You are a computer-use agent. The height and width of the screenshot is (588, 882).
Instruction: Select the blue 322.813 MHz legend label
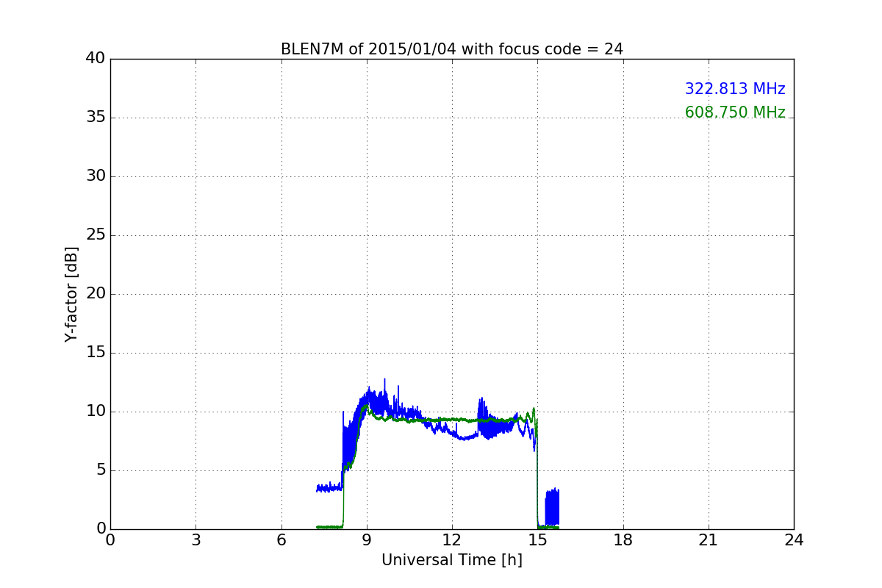735,89
